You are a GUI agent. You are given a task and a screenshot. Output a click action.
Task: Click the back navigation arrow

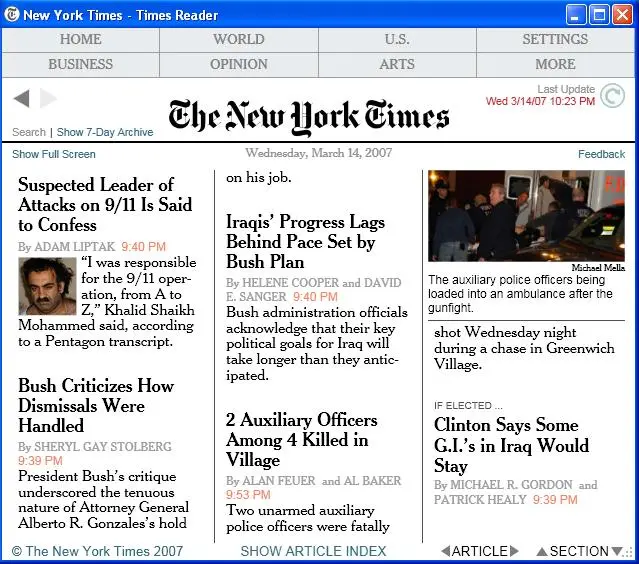click(22, 99)
